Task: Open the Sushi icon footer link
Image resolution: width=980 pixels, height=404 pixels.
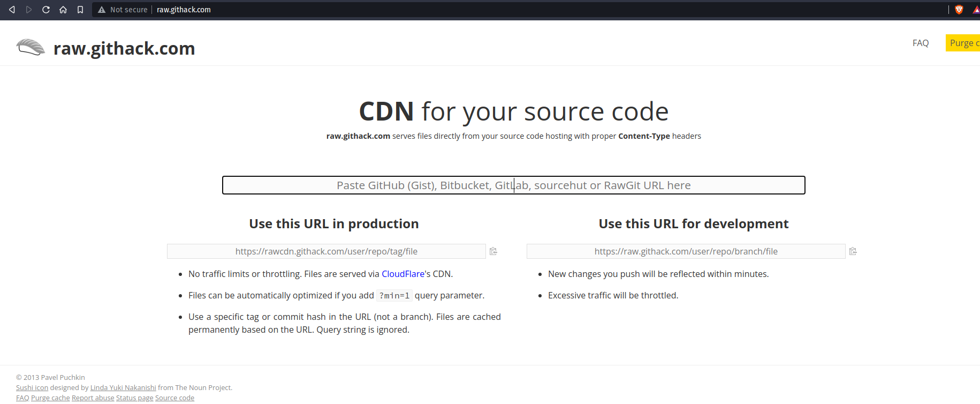Action: (32, 387)
